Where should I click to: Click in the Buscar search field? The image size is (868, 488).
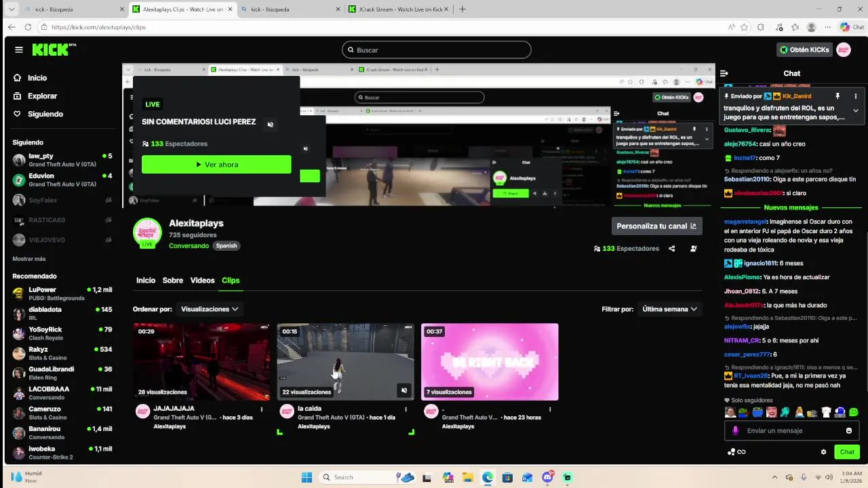pyautogui.click(x=437, y=49)
